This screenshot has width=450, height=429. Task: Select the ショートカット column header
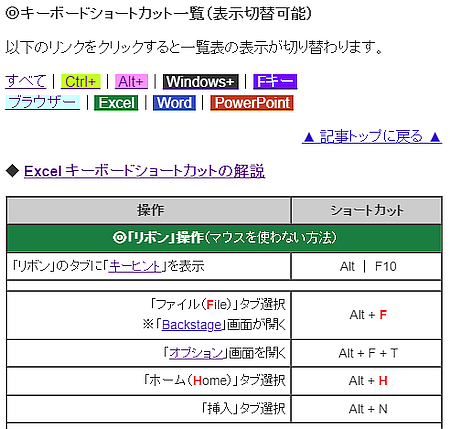coord(367,210)
